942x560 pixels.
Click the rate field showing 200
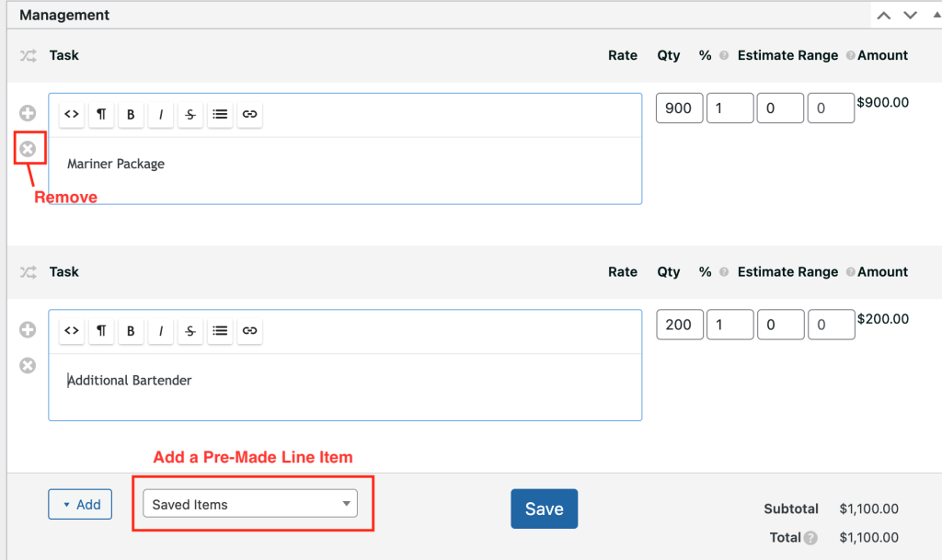679,325
